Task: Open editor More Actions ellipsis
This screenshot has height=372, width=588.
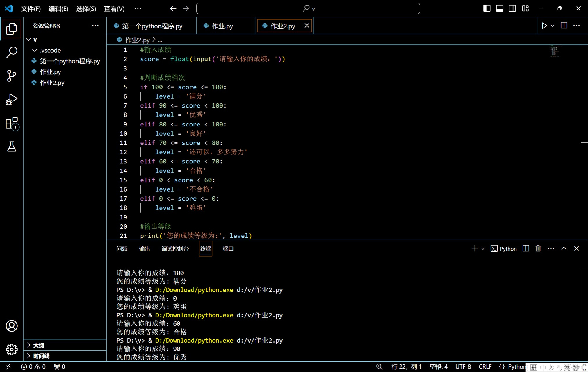Action: [577, 26]
